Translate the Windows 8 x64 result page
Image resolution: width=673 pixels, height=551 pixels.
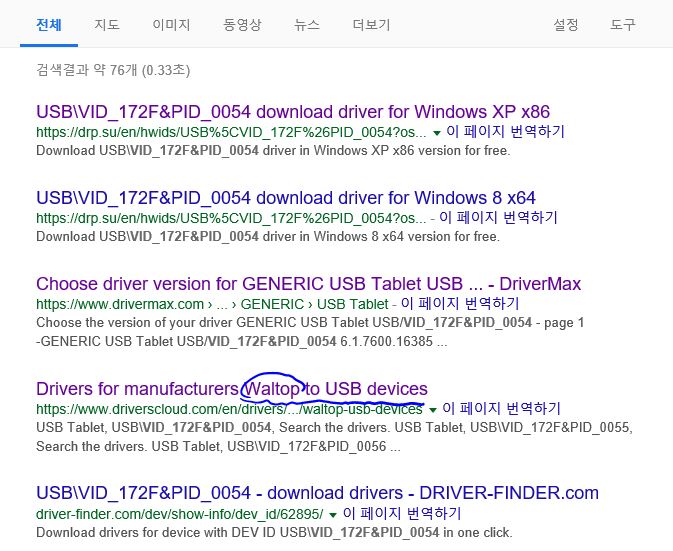[498, 218]
